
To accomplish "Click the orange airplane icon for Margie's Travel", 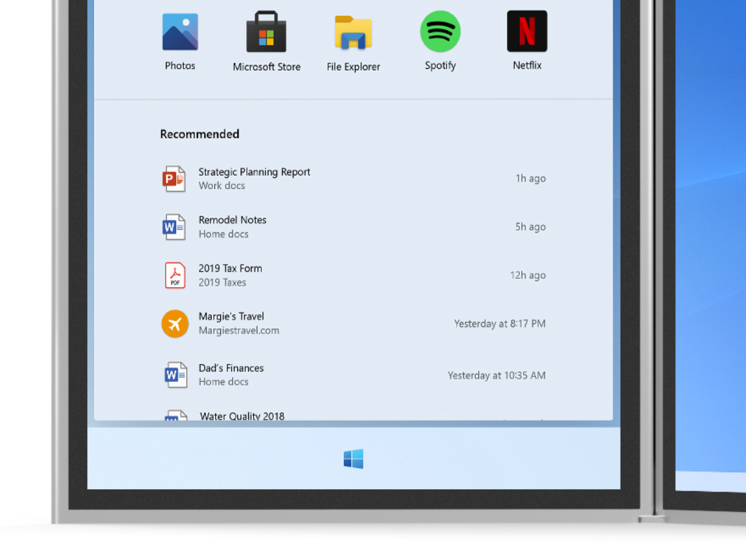I will coord(175,324).
